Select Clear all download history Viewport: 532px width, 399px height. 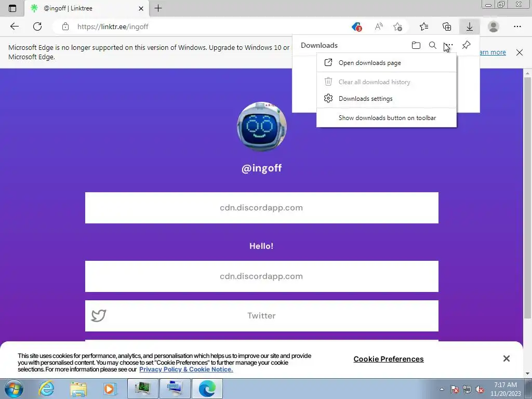pyautogui.click(x=387, y=82)
